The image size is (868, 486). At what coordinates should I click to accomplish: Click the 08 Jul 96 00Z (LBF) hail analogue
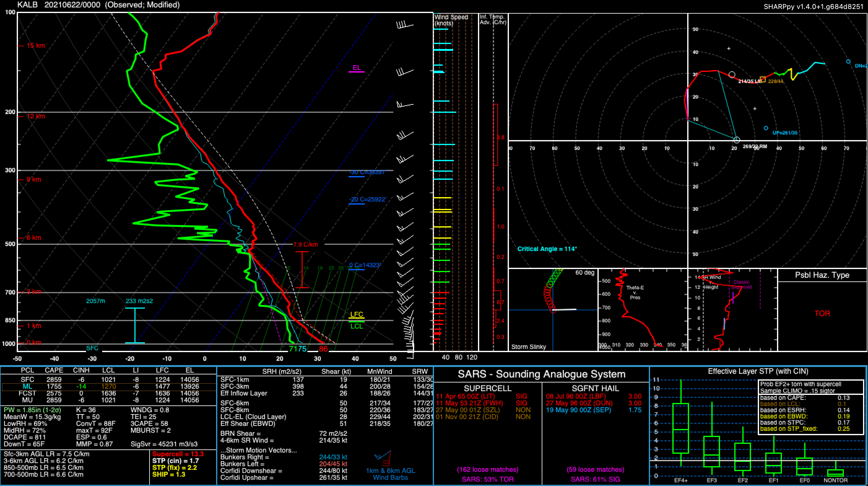tap(575, 396)
